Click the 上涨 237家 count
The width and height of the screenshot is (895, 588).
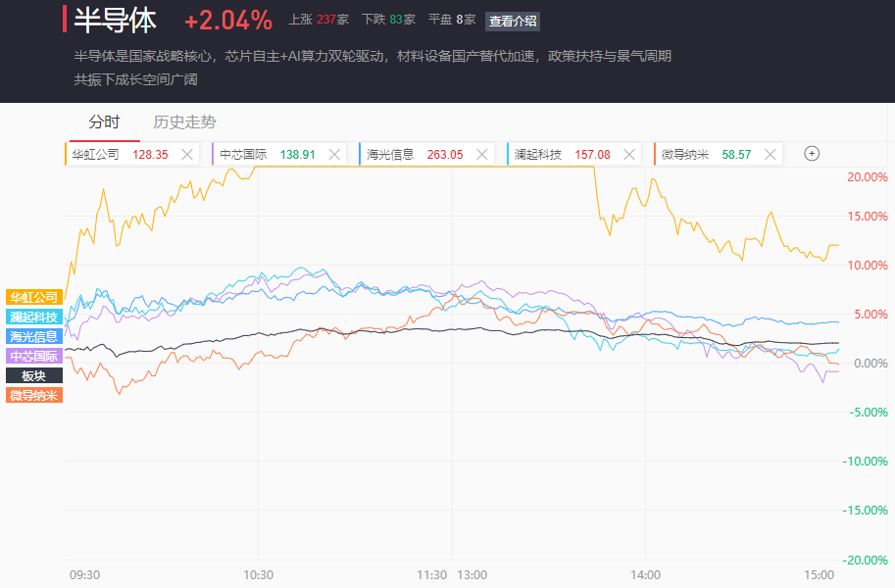pyautogui.click(x=319, y=20)
